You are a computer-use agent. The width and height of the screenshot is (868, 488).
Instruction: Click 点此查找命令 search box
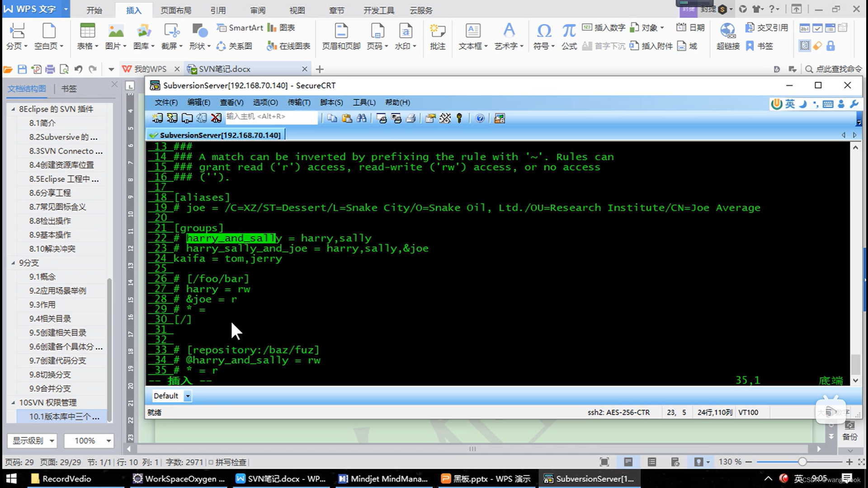[x=834, y=69]
